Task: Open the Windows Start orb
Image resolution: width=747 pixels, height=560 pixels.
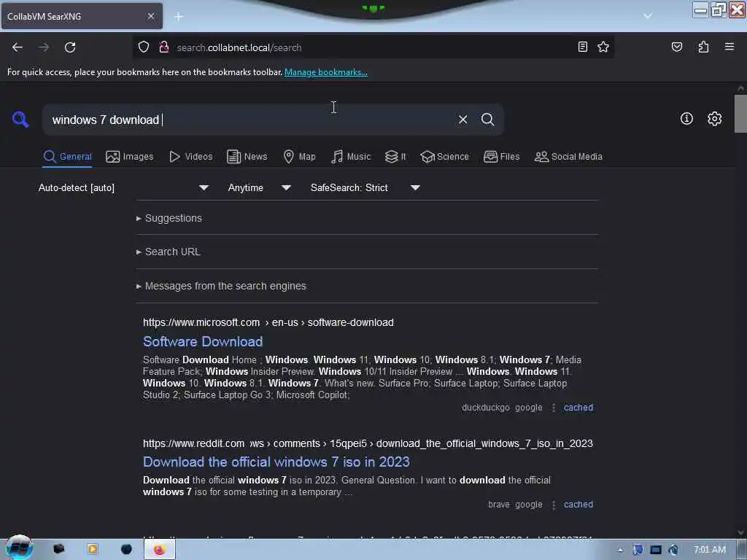Action: coord(19,548)
